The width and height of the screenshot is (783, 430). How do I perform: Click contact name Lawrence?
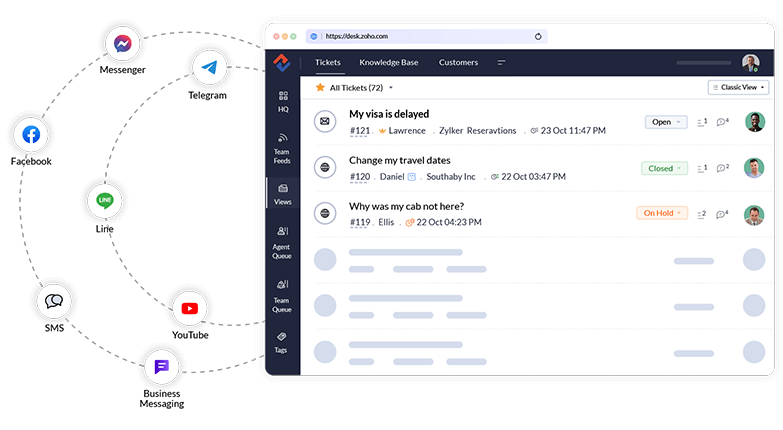[407, 131]
